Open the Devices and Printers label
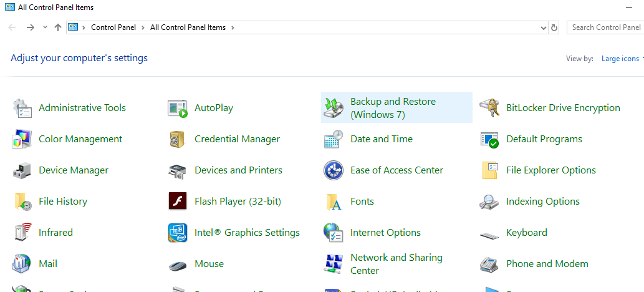This screenshot has height=292, width=644. tap(239, 170)
